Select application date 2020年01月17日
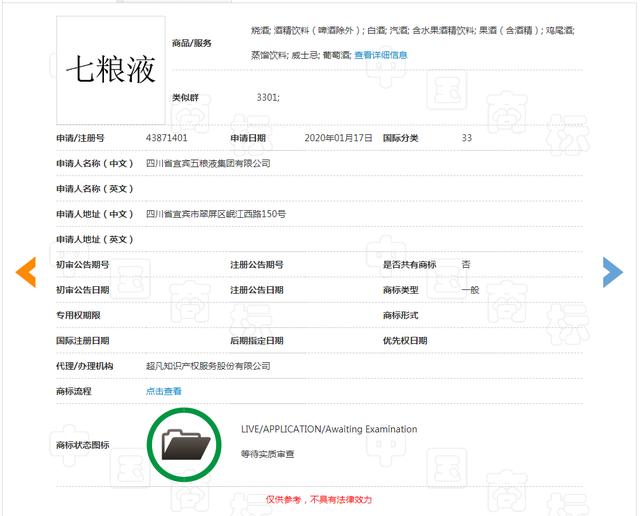Screen dimensions: 640x516 pyautogui.click(x=338, y=138)
